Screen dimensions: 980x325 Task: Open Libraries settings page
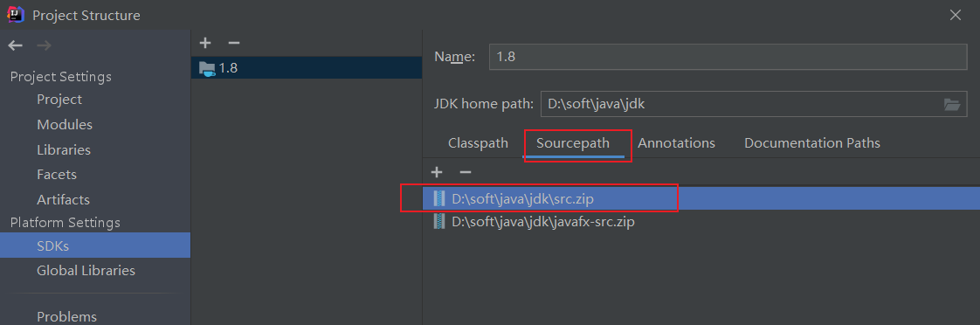[64, 150]
